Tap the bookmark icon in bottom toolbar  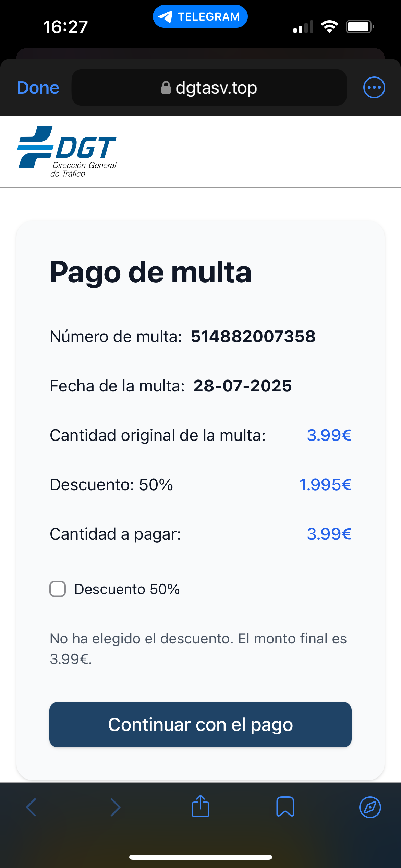click(x=285, y=807)
